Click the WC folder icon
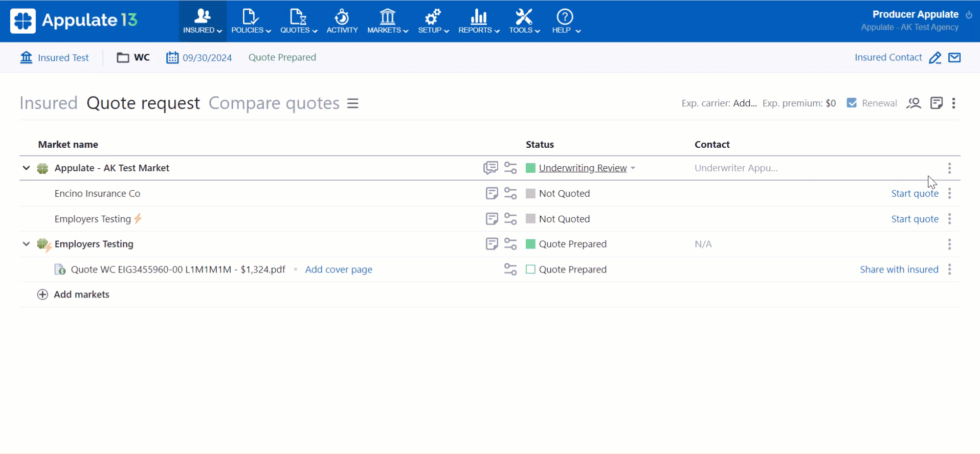This screenshot has height=454, width=980. click(x=123, y=57)
